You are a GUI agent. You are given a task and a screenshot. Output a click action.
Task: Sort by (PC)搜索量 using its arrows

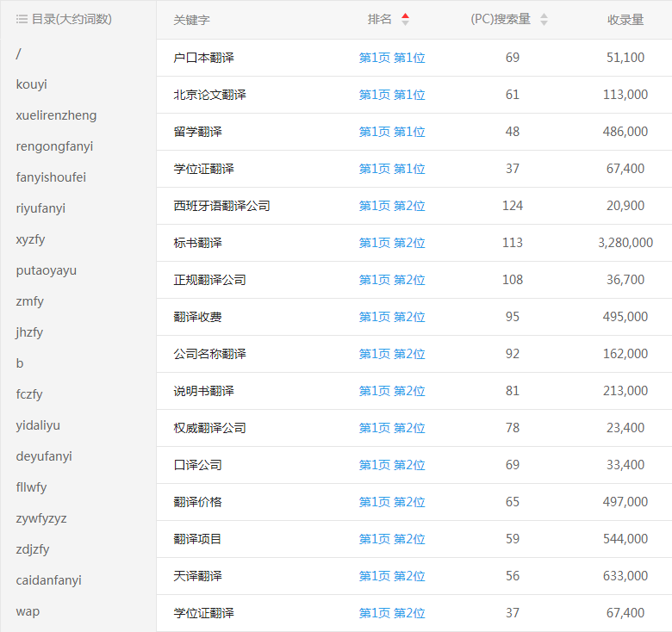coord(544,19)
